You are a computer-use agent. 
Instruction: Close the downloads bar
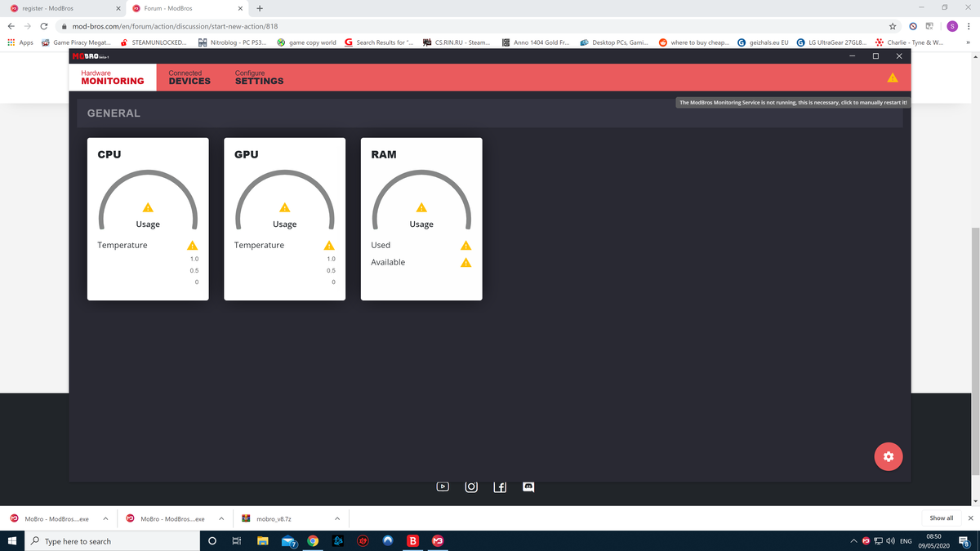pyautogui.click(x=970, y=518)
